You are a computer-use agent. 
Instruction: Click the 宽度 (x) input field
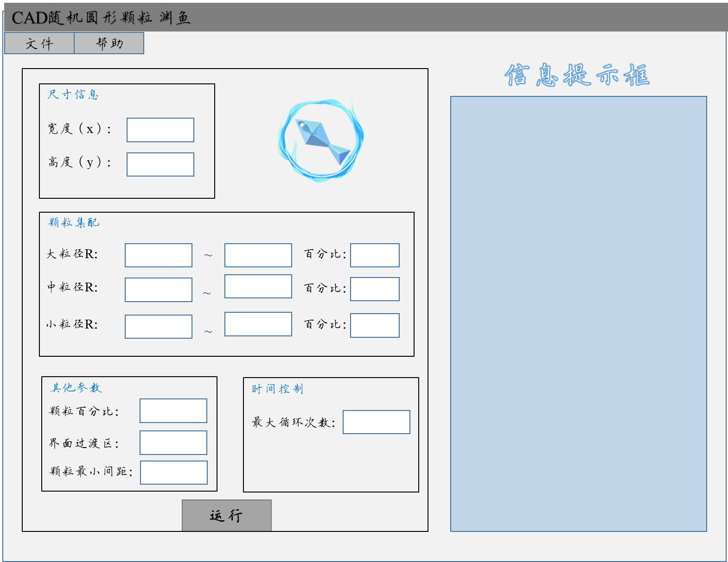[160, 130]
